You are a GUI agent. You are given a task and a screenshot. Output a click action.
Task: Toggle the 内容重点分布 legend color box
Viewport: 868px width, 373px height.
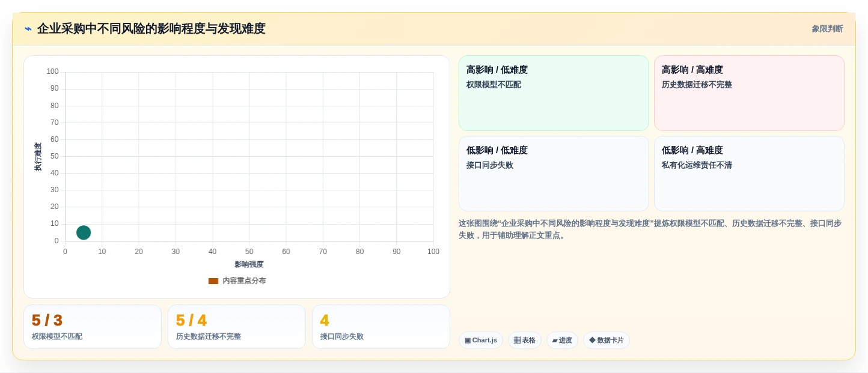213,281
